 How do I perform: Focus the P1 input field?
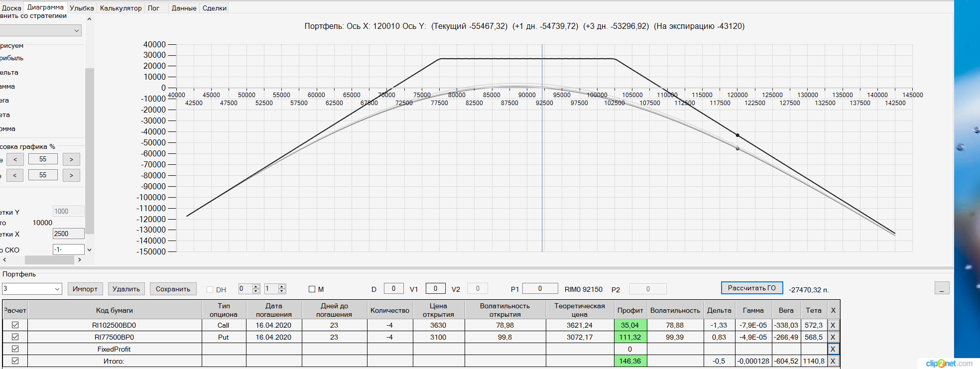(x=540, y=288)
